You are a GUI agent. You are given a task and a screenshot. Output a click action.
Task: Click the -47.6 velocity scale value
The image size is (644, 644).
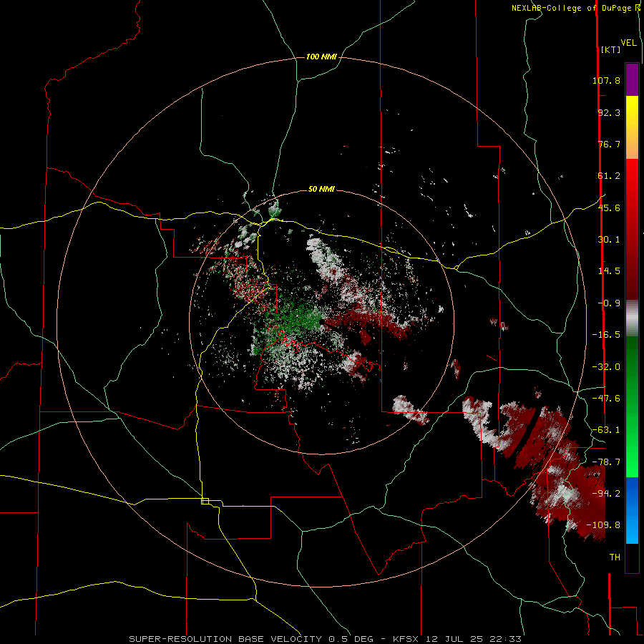pos(606,399)
